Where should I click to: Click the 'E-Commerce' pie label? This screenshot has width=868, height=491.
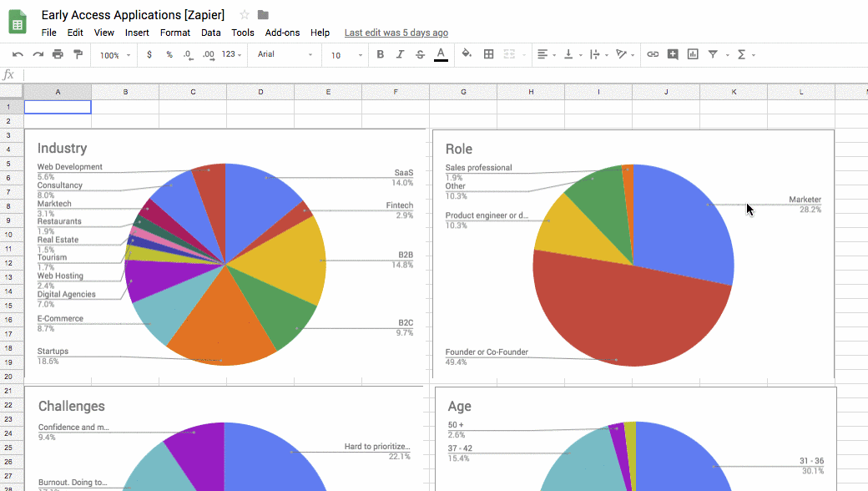click(60, 319)
